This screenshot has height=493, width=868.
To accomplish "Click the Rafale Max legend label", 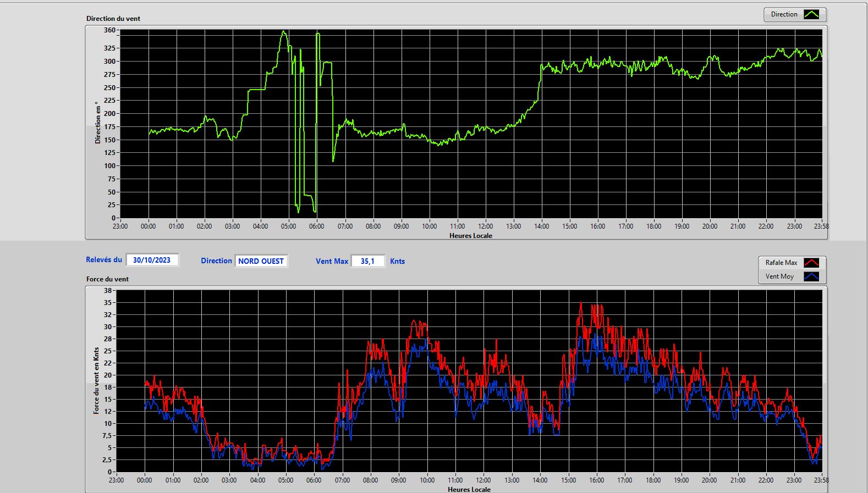I will (781, 263).
